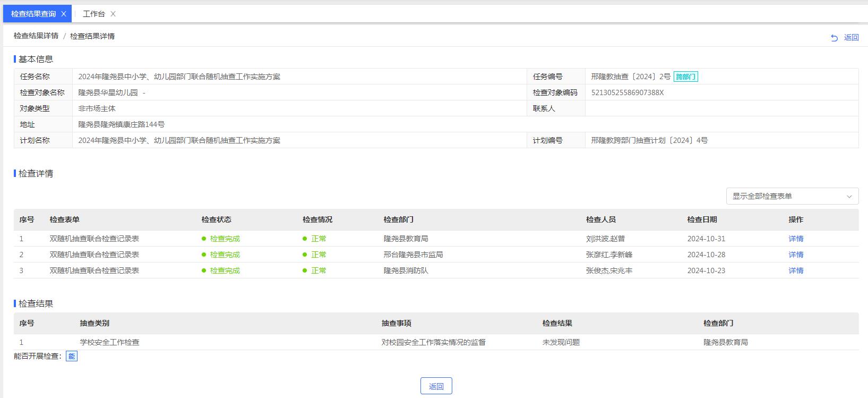Click the 检查对象编码 value 52130525586907388X

click(x=627, y=93)
